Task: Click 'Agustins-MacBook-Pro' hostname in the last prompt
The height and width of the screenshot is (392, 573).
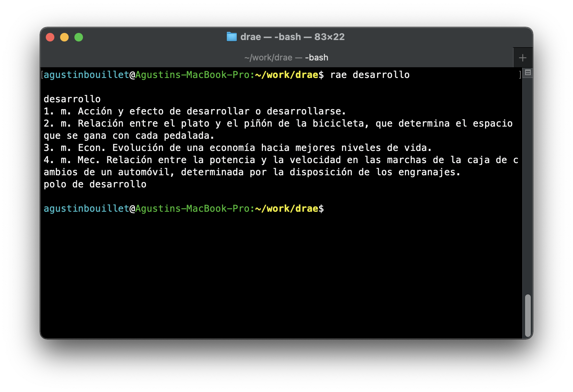Action: pyautogui.click(x=192, y=209)
